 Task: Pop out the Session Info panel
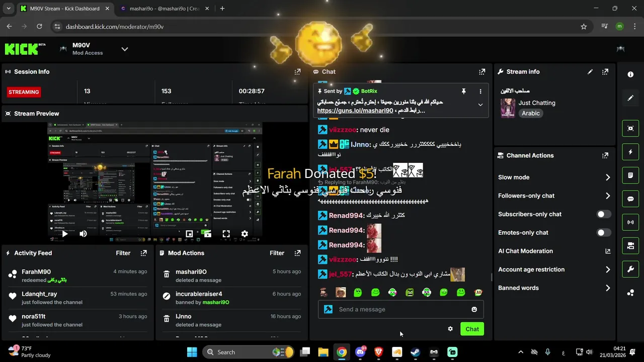297,72
